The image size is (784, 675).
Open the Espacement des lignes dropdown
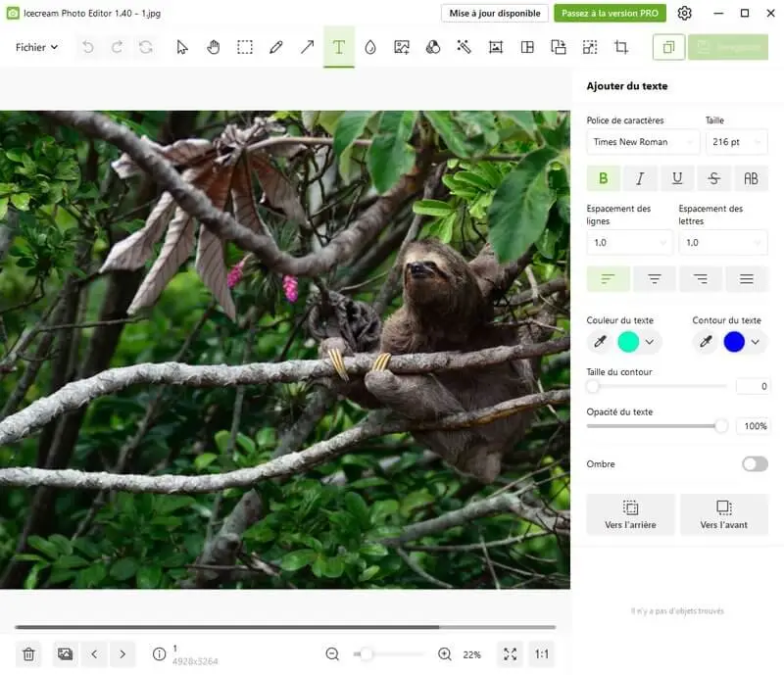[x=629, y=243]
